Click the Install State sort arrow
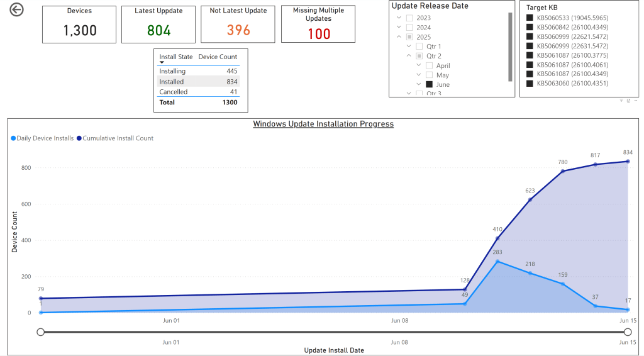644x356 pixels. tap(162, 63)
